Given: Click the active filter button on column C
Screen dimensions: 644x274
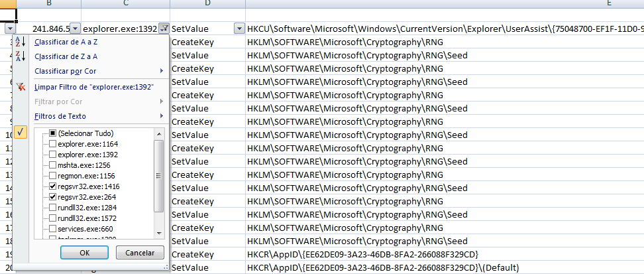Looking at the screenshot, I should pos(164,29).
